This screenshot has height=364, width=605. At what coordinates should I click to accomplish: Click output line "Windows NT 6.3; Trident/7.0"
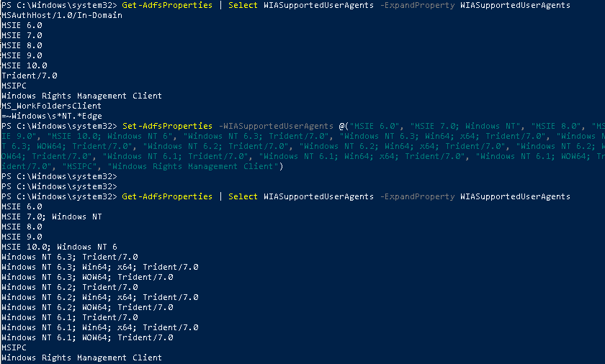(69, 257)
